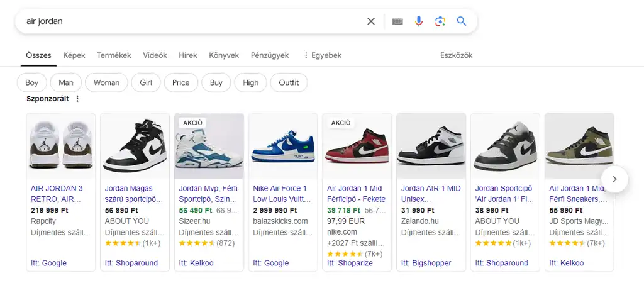Open the Szponzorált three-dot info menu

point(77,99)
